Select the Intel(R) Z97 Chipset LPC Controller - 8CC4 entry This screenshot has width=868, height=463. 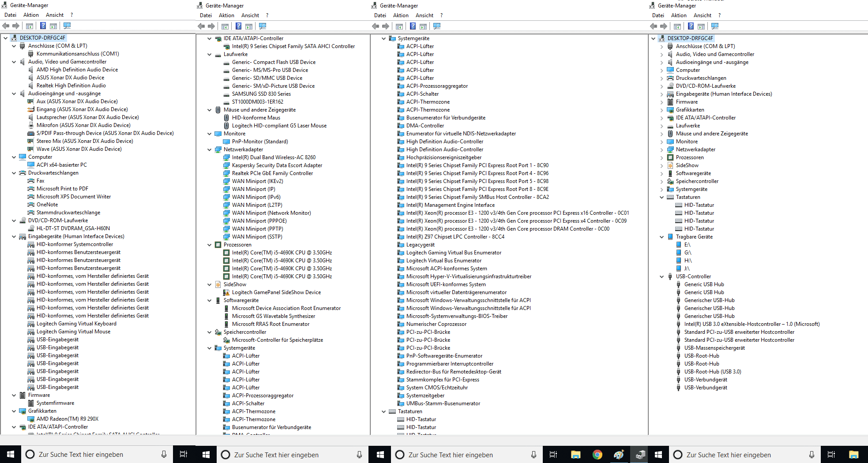(x=455, y=237)
